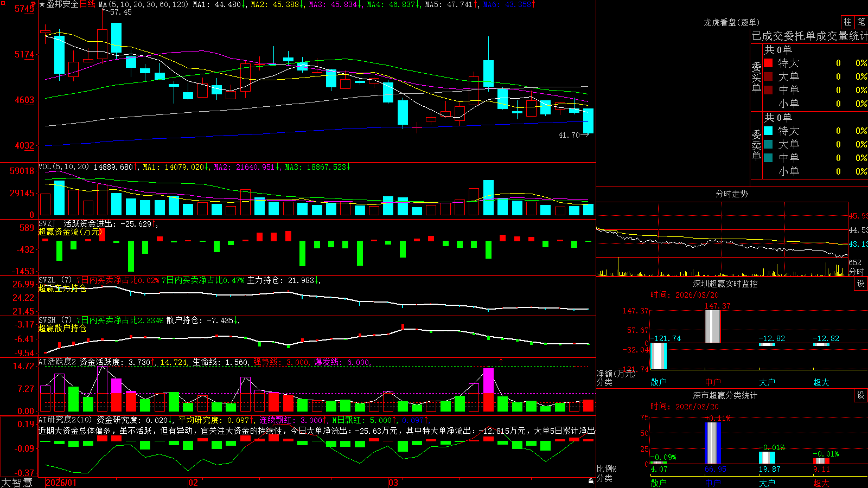Switch order view to 笔 tick mode
The height and width of the screenshot is (488, 868).
861,22
